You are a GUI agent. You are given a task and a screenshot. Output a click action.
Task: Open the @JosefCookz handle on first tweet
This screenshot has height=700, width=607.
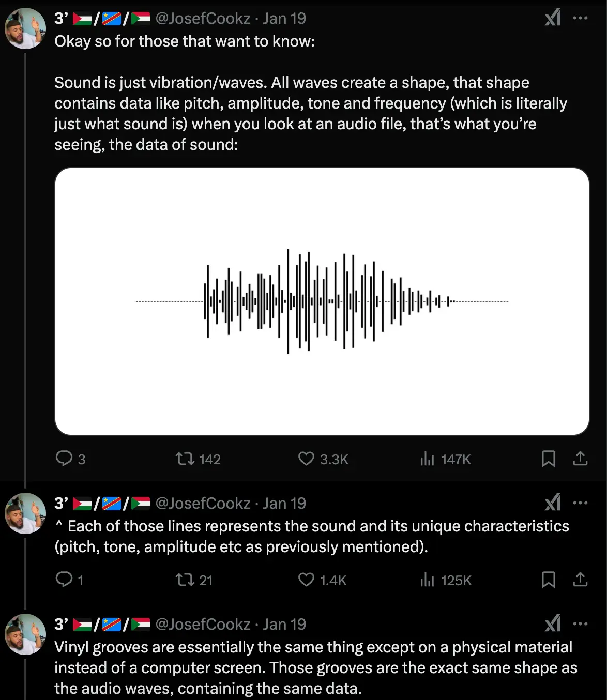tap(203, 19)
